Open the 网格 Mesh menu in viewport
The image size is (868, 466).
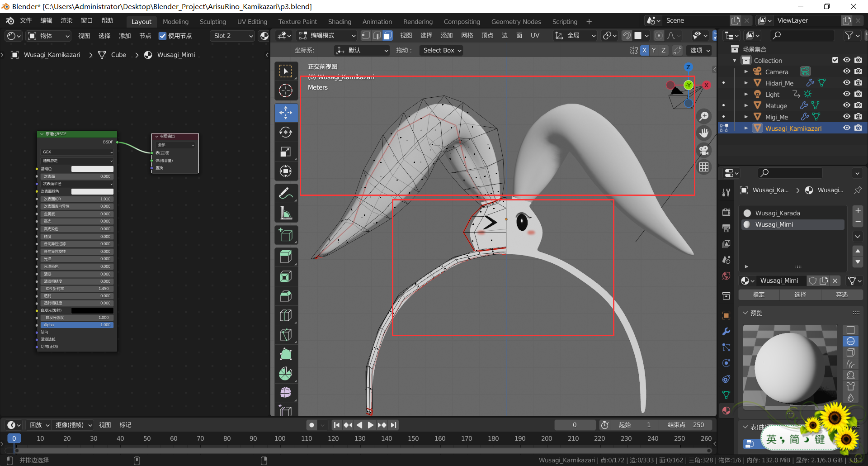pos(467,36)
